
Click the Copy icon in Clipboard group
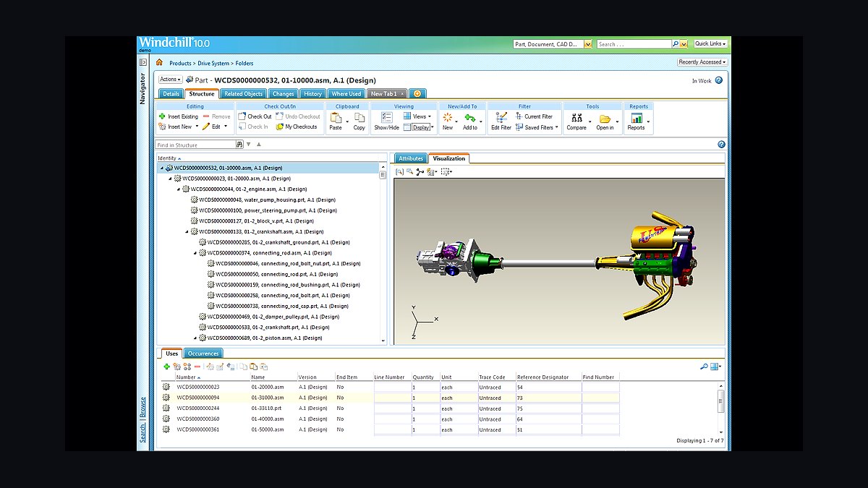tap(359, 117)
